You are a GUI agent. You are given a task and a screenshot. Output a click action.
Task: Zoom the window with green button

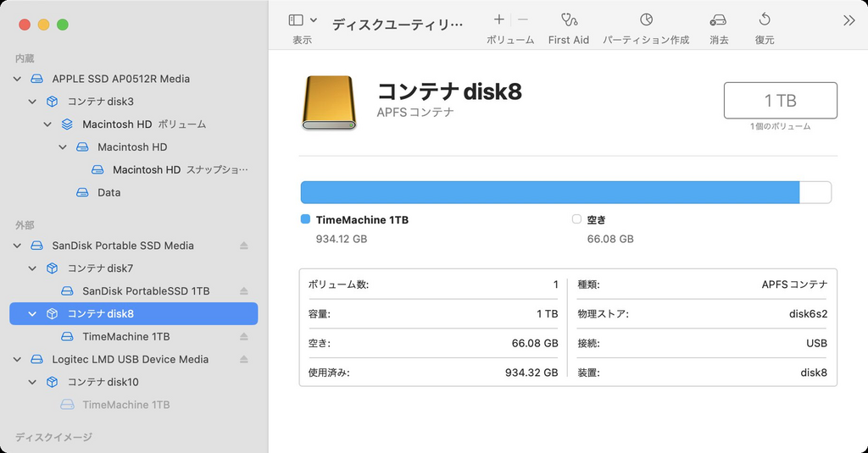point(63,25)
